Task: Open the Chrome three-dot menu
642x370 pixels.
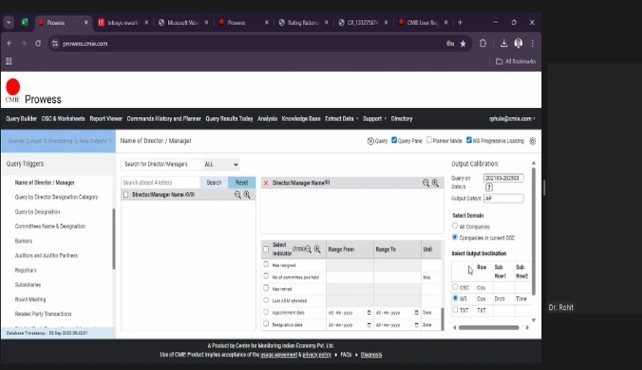Action: [x=532, y=43]
